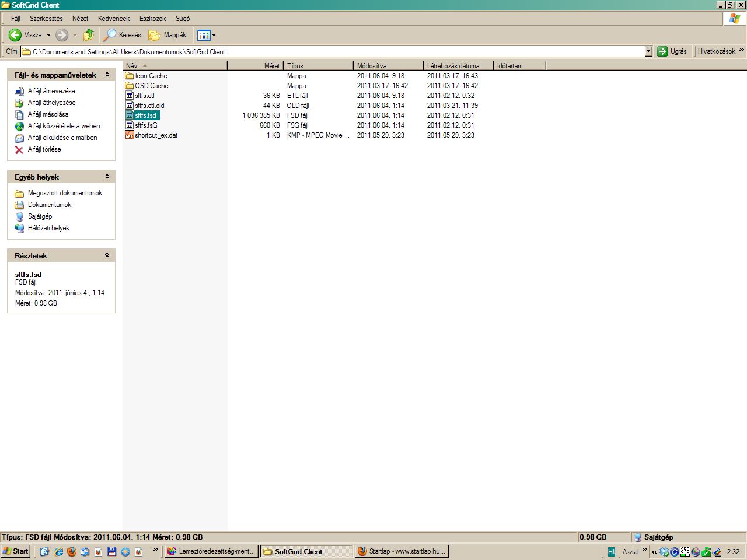This screenshot has width=747, height=560.
Task: Sort by the Méret column header
Action: pos(256,65)
